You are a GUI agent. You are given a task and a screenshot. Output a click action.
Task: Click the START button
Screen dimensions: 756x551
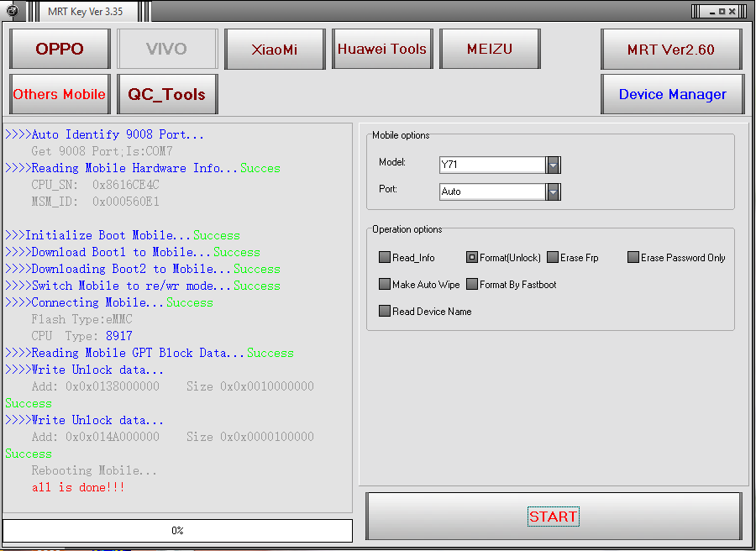tap(553, 517)
